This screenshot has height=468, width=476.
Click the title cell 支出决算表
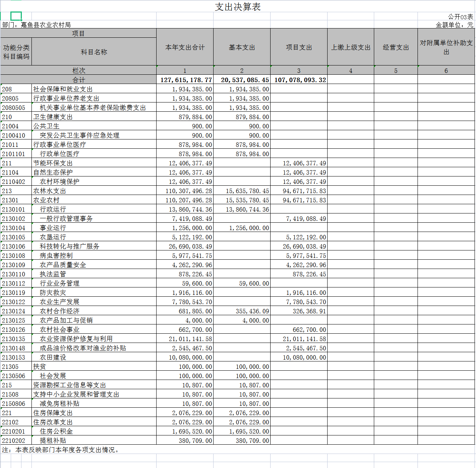pyautogui.click(x=238, y=7)
